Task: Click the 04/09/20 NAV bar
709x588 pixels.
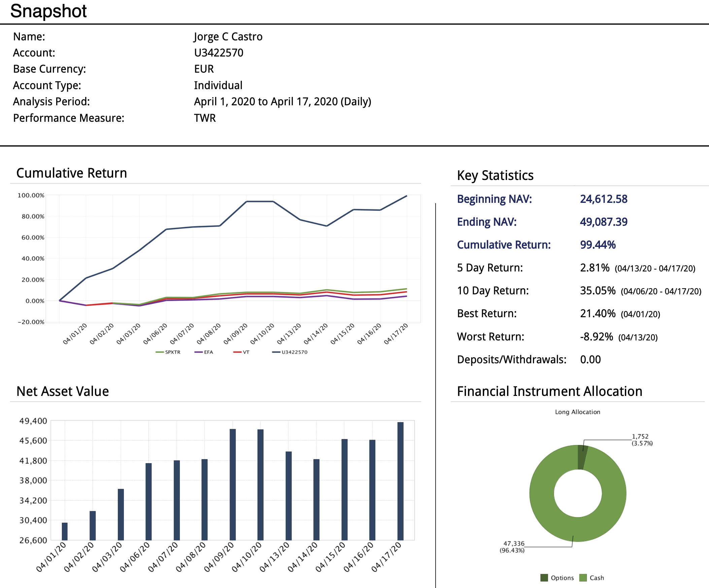Action: tap(233, 484)
